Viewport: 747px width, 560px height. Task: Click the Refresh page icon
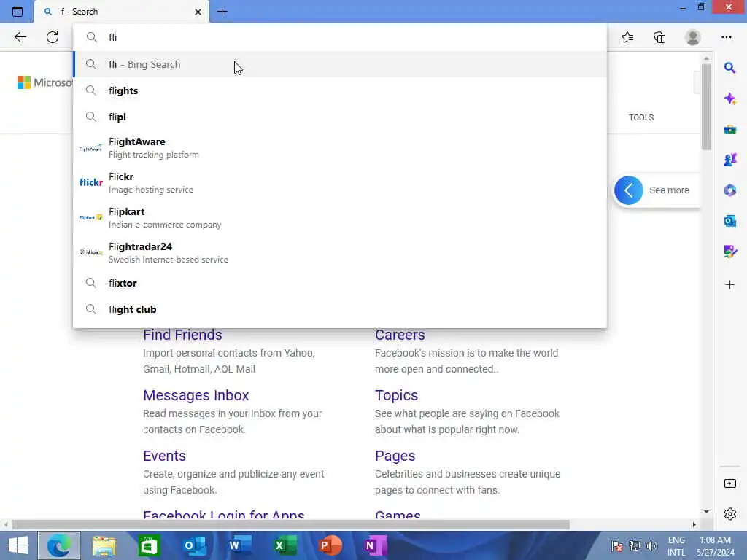[x=53, y=37]
